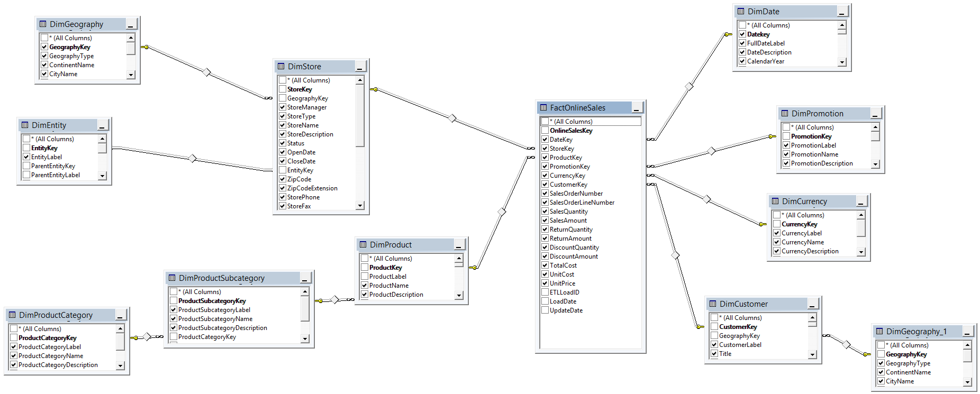Uncheck CustomerLabel in DimCustomer table
The image size is (980, 394).
coord(714,344)
